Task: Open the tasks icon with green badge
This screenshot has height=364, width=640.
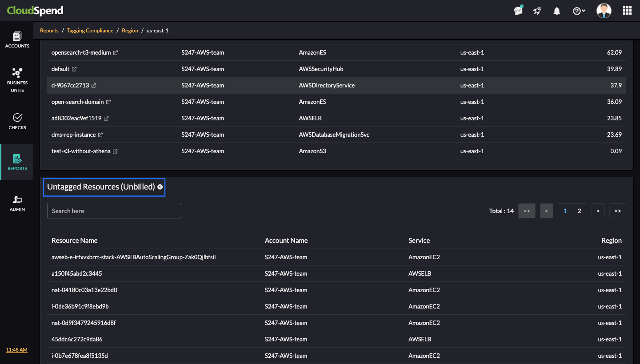Action: click(x=518, y=10)
